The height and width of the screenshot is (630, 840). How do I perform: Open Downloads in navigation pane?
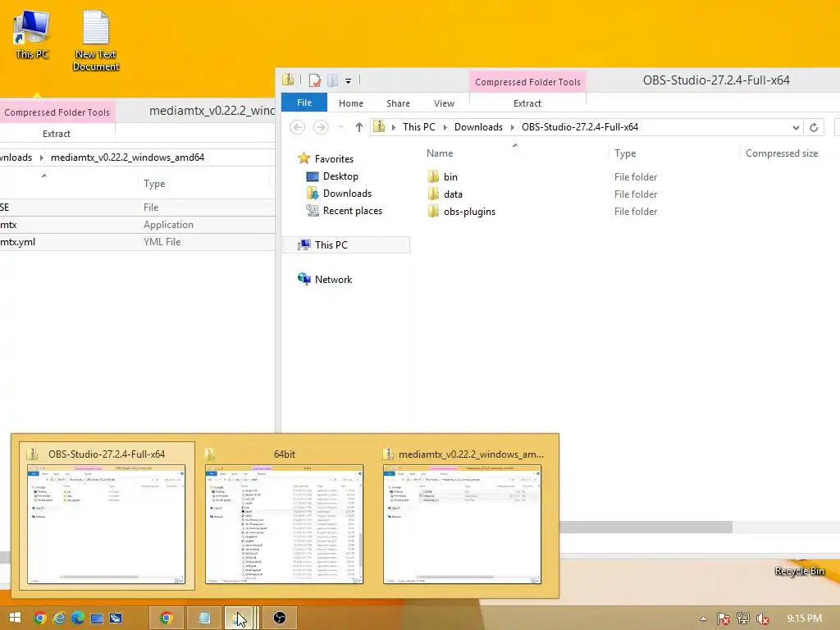(x=347, y=194)
